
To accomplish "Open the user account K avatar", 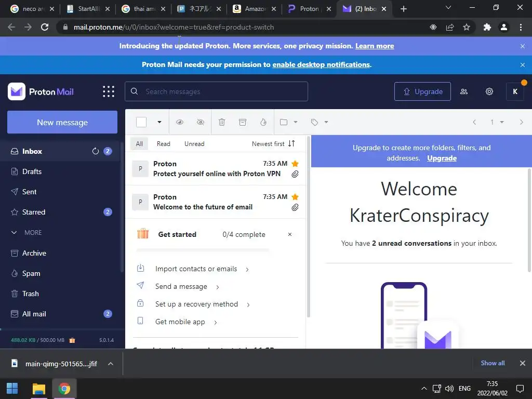I will point(515,91).
